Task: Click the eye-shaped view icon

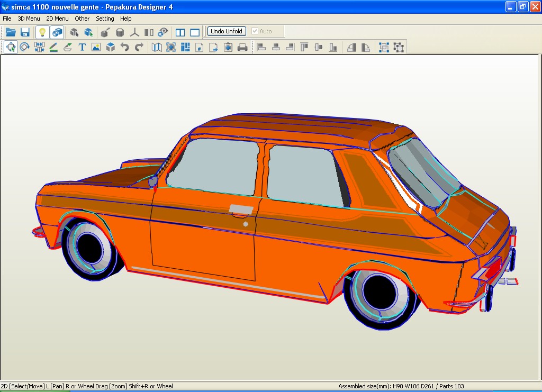Action: coord(163,32)
